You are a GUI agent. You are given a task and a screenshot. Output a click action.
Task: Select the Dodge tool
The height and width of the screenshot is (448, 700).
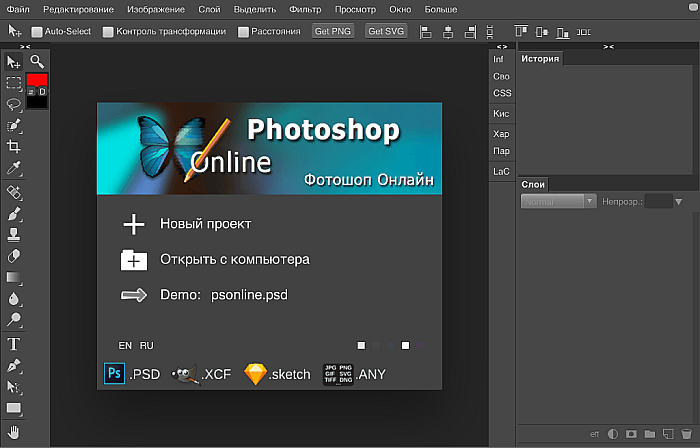pos(13,319)
